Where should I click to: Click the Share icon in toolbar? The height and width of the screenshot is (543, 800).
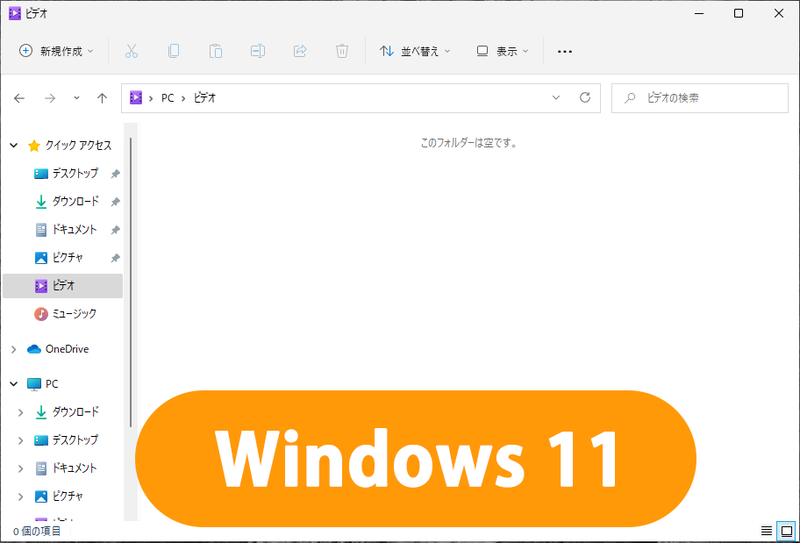300,51
